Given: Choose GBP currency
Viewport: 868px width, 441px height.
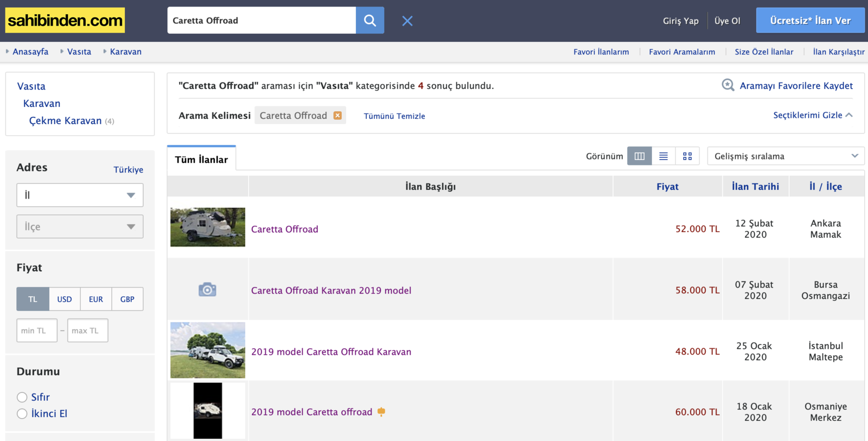Looking at the screenshot, I should pyautogui.click(x=127, y=299).
